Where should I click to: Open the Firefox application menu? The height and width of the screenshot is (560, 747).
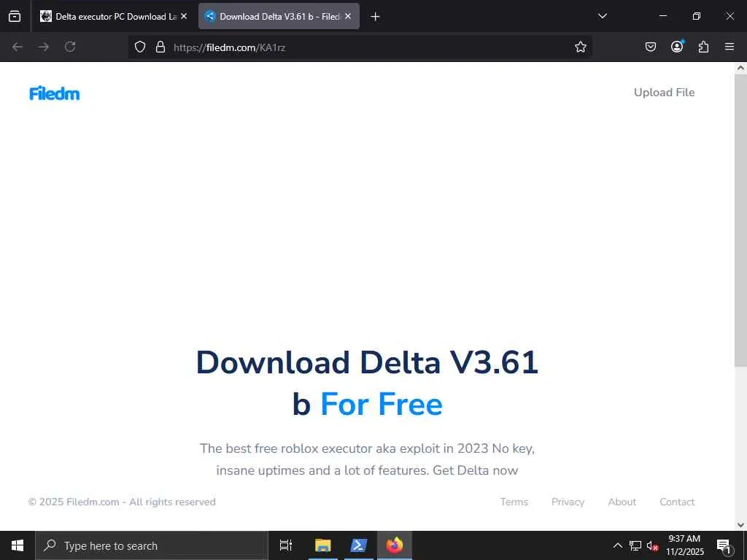(729, 47)
